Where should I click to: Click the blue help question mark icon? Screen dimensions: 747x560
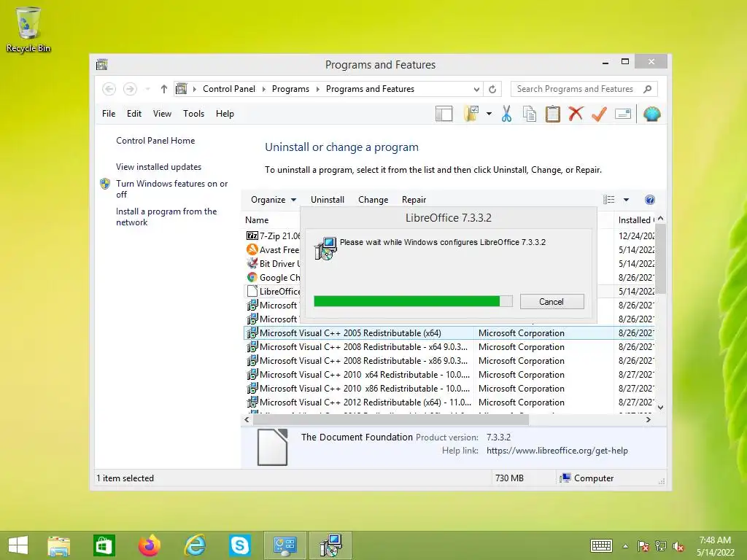pos(650,200)
